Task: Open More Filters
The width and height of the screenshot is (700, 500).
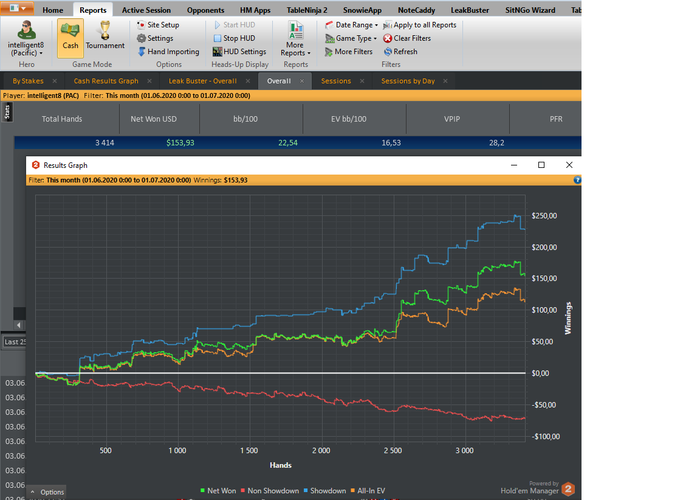Action: [349, 52]
